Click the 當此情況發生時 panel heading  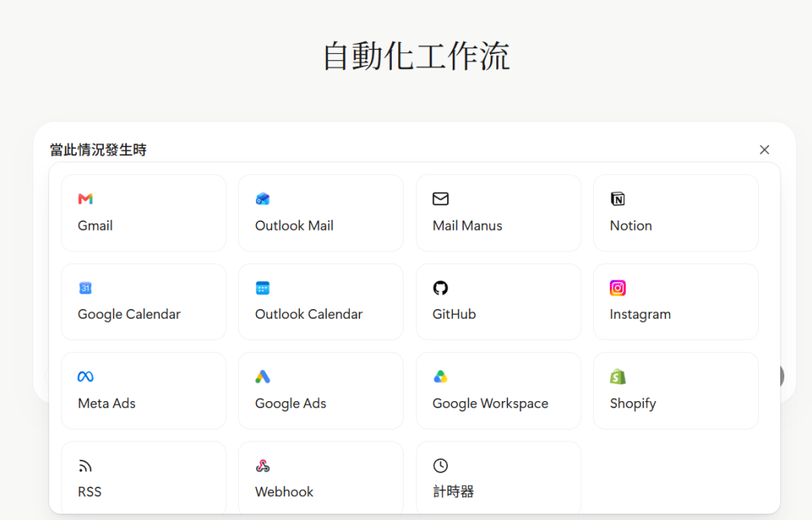(x=98, y=150)
